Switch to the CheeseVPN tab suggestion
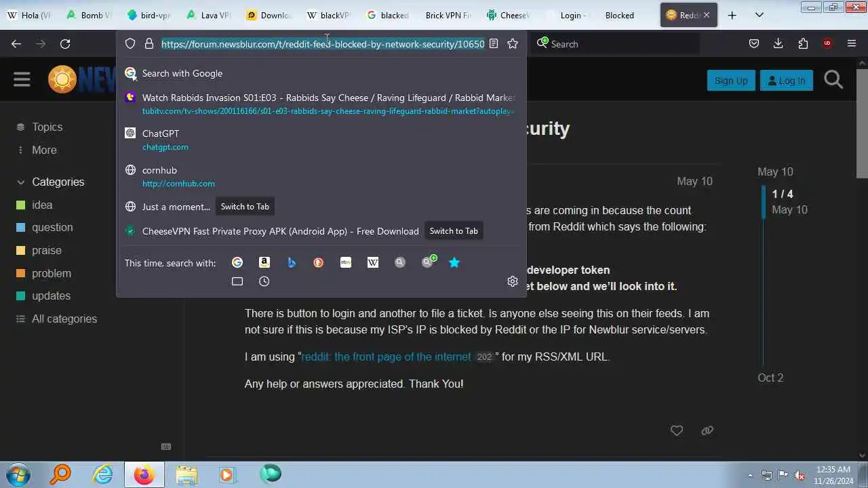Image resolution: width=868 pixels, height=488 pixels. 454,231
